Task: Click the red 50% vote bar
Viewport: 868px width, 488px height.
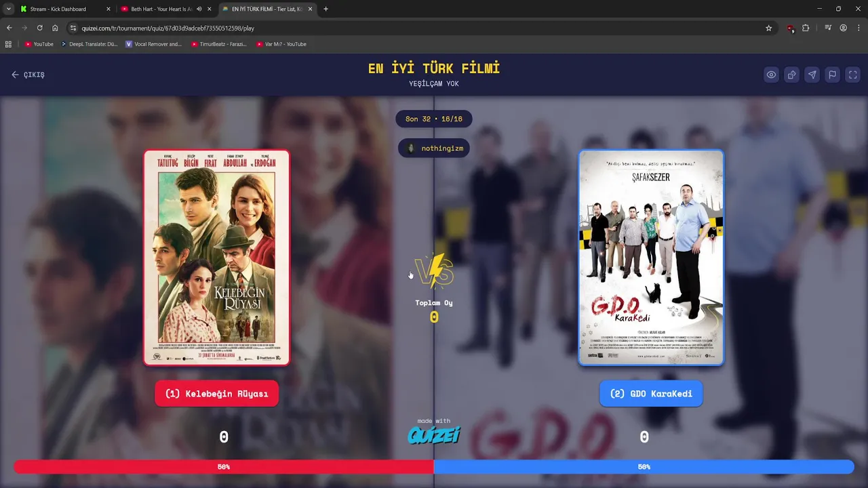Action: point(224,467)
